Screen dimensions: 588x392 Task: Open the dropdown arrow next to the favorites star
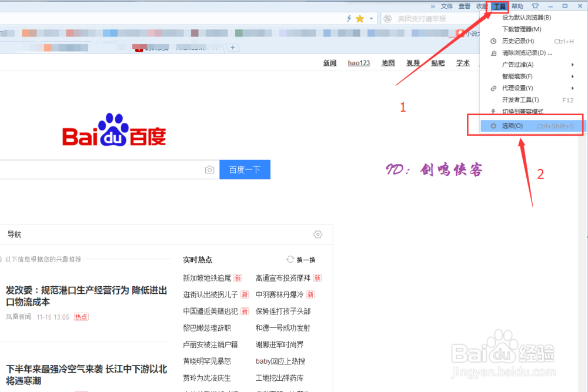tap(370, 18)
